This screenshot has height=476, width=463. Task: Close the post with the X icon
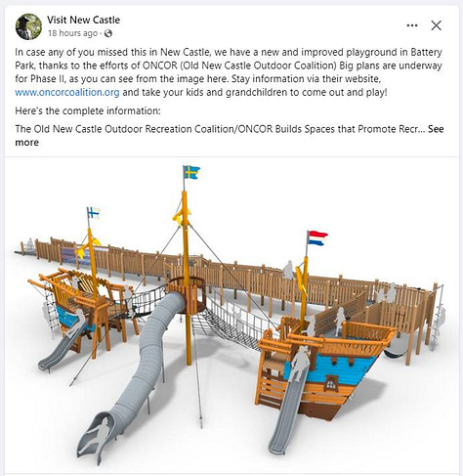point(436,25)
